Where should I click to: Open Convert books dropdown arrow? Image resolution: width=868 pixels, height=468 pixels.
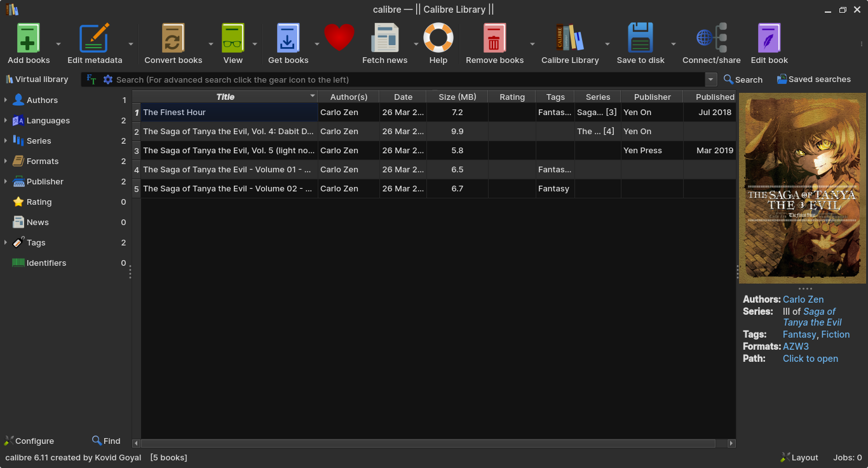pos(211,44)
